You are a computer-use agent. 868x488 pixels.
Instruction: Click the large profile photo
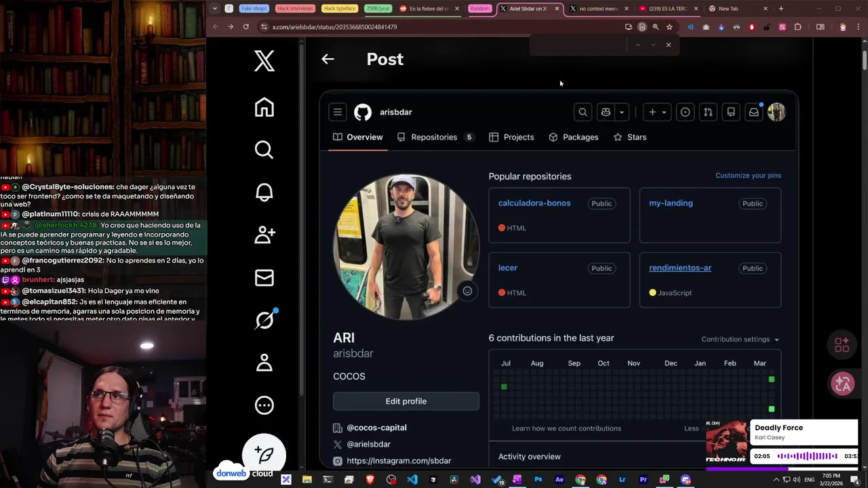coord(406,247)
